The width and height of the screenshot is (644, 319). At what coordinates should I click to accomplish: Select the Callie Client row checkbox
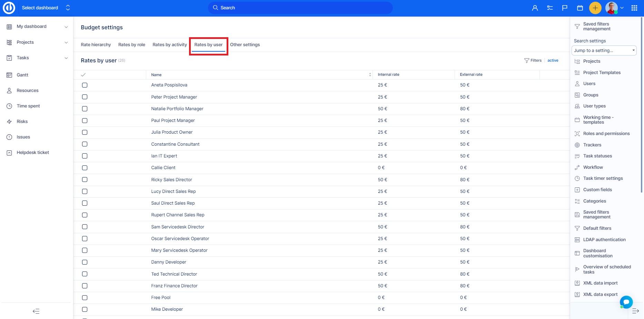coord(85,168)
